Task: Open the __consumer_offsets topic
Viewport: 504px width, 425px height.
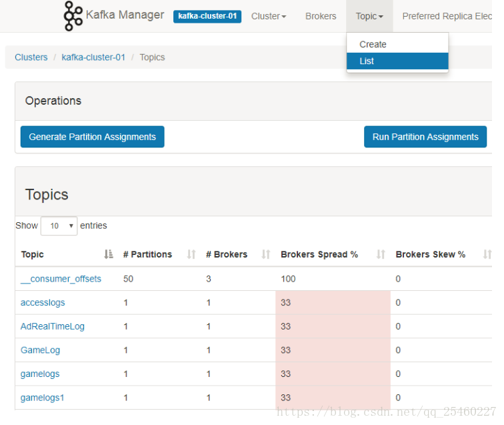Action: (x=61, y=279)
